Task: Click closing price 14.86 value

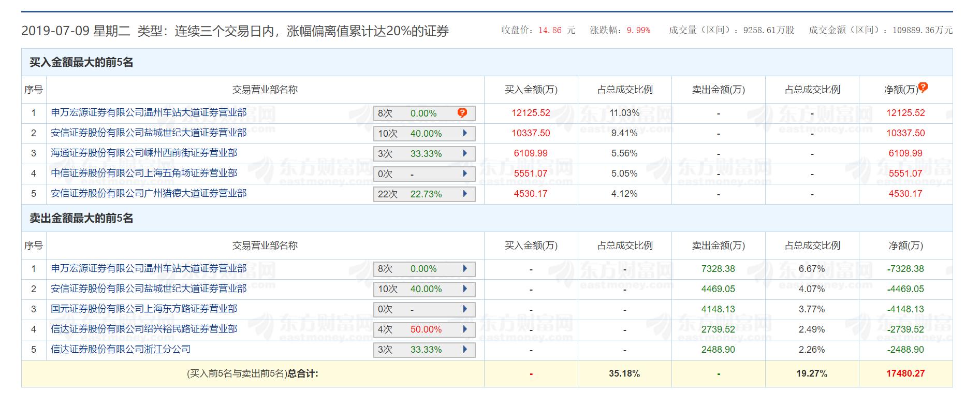Action: click(550, 31)
